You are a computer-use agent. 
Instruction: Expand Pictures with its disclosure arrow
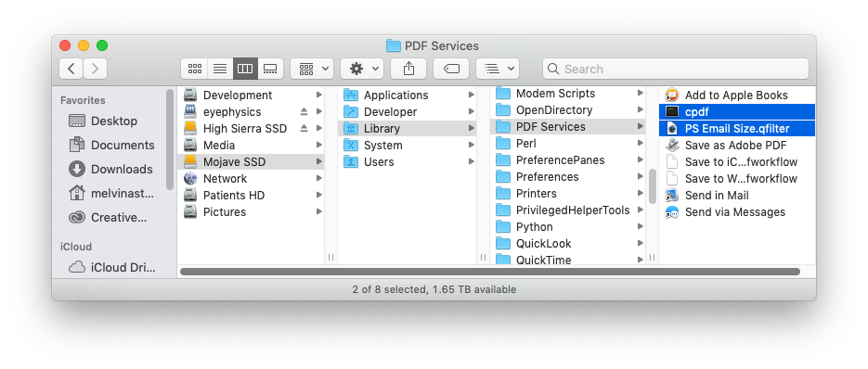[319, 212]
